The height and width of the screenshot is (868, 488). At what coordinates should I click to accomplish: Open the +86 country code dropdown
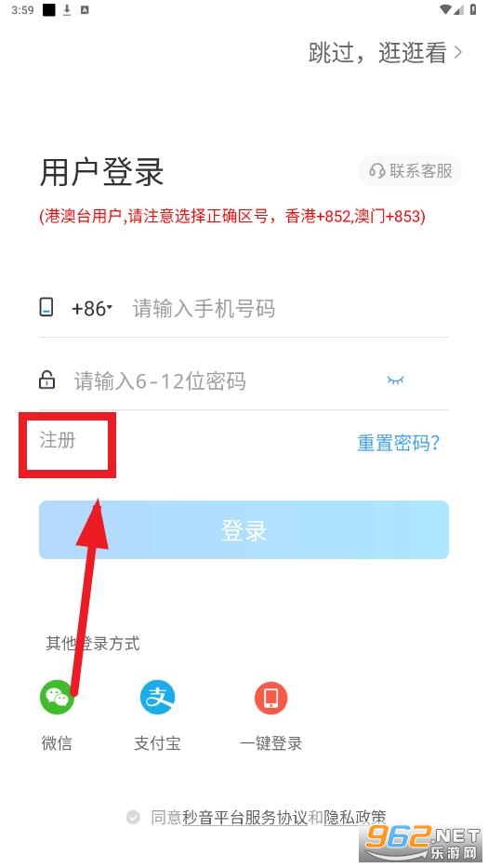click(92, 308)
